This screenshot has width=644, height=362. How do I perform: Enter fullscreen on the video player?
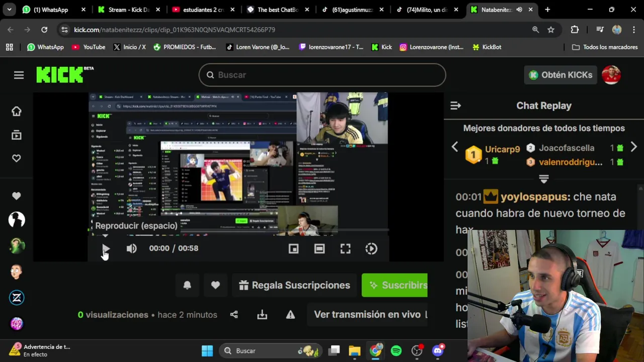pyautogui.click(x=345, y=248)
